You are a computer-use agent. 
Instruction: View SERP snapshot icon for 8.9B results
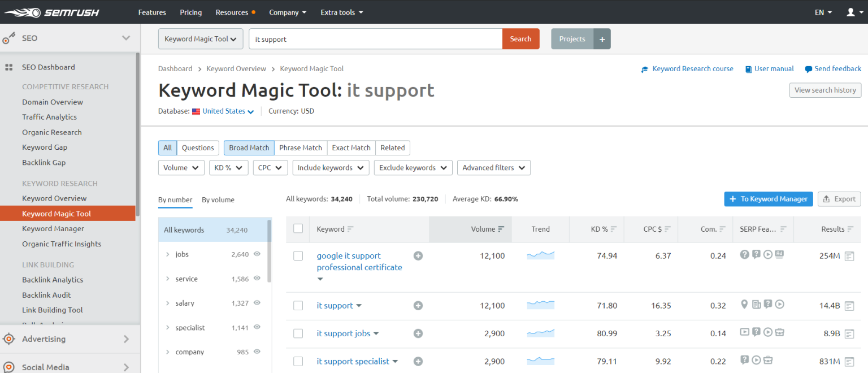849,333
